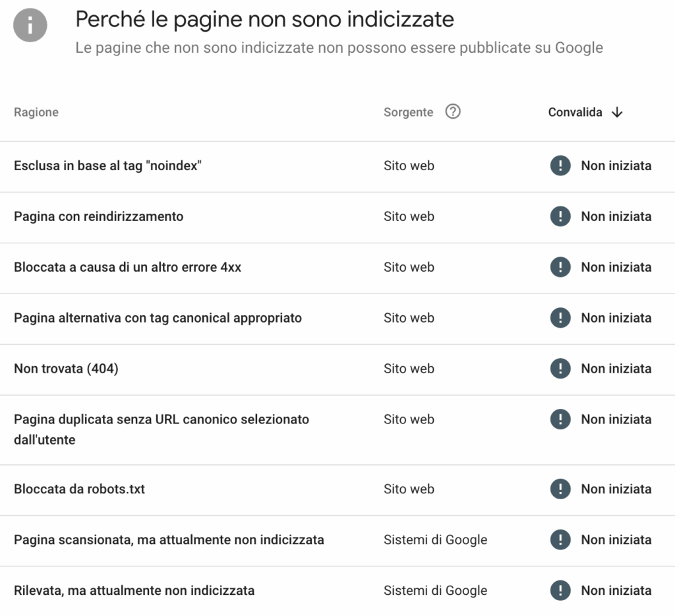The width and height of the screenshot is (675, 616).
Task: Click the sort arrow next to "Convalida"
Action: click(x=617, y=112)
